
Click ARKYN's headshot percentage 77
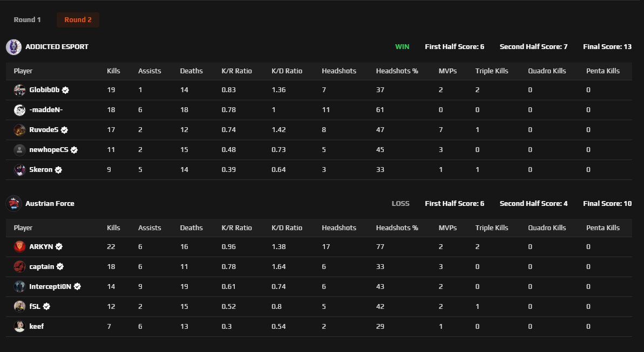[x=381, y=246]
